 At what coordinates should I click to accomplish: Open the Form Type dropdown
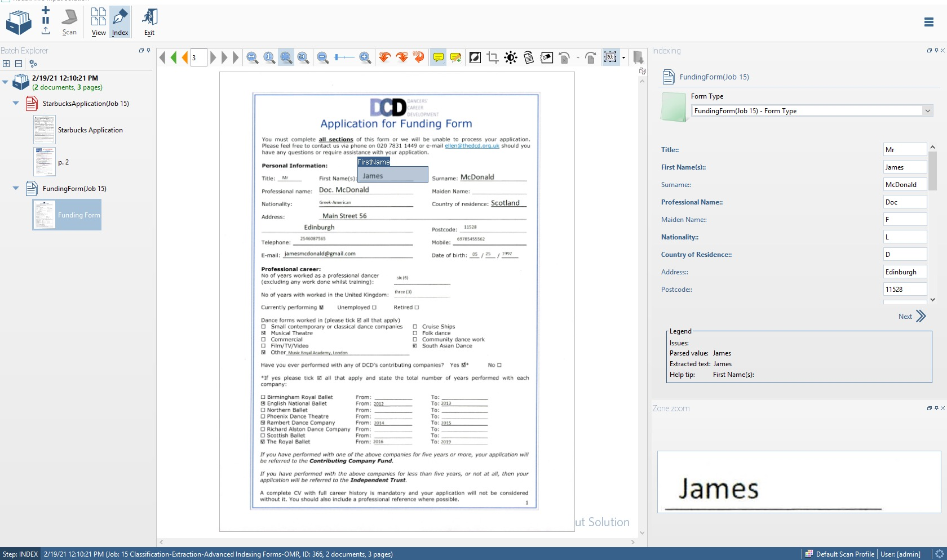point(927,111)
